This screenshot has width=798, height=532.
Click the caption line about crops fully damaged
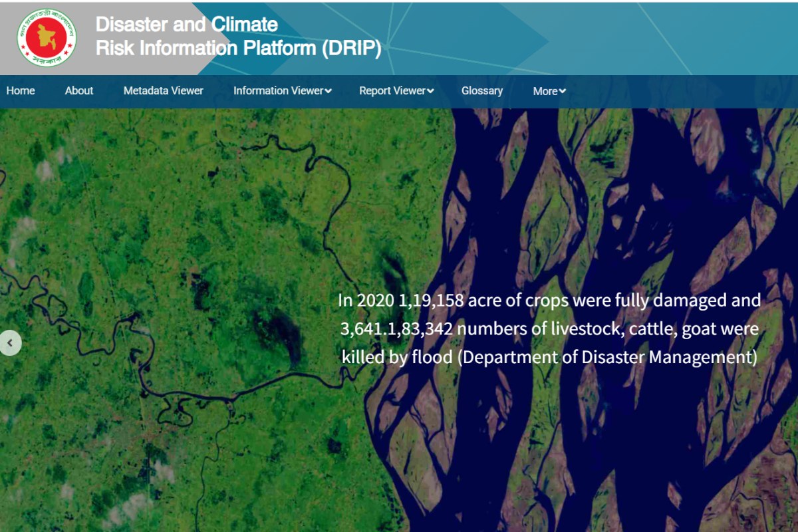click(x=549, y=300)
